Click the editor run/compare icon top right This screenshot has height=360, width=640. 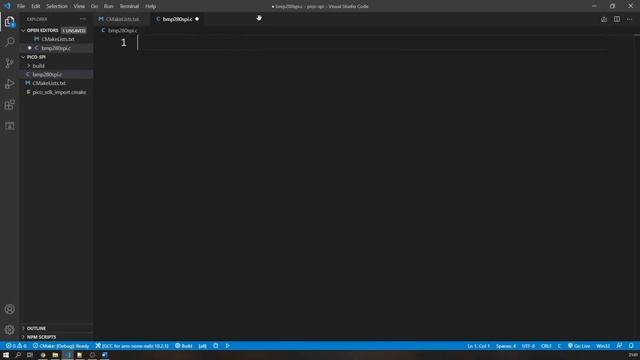click(x=604, y=19)
